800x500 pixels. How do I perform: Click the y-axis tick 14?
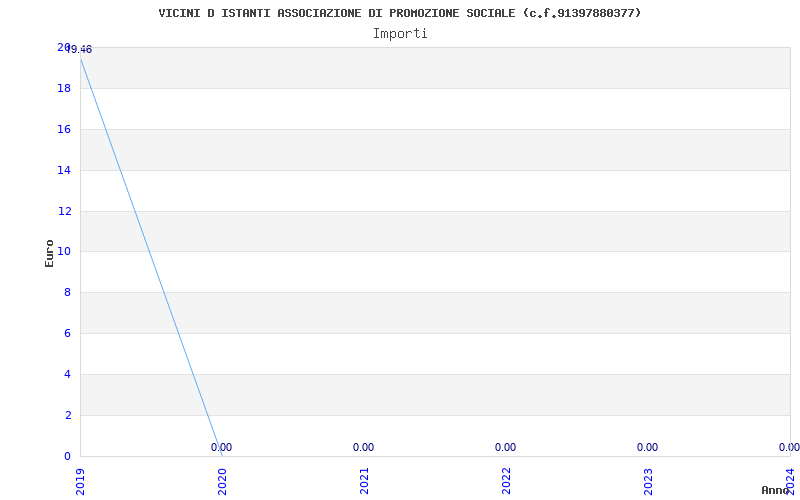point(64,170)
